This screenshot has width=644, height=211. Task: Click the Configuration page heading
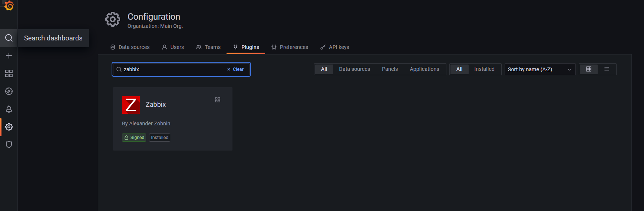pyautogui.click(x=154, y=17)
